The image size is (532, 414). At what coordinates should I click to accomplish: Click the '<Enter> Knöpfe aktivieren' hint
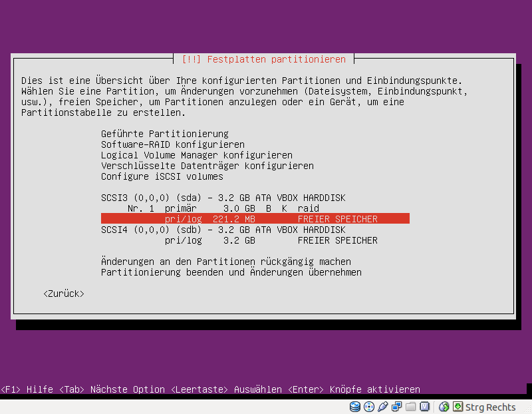(354, 389)
